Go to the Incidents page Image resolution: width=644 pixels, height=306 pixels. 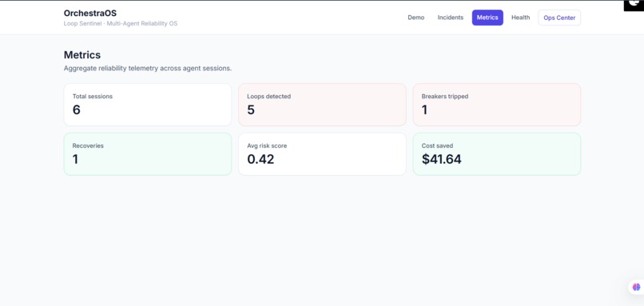(x=450, y=18)
